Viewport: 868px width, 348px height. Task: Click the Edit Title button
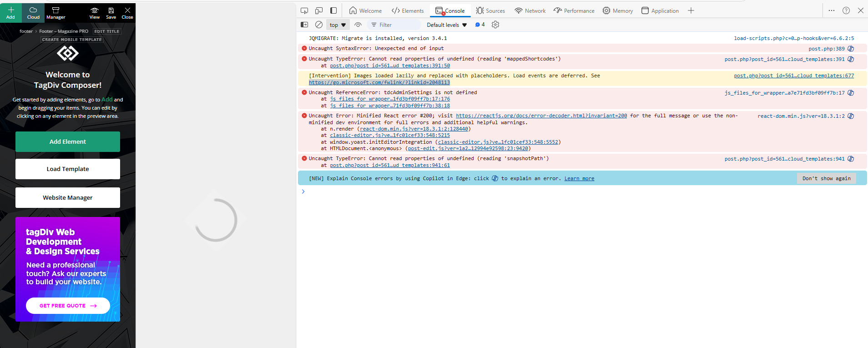pyautogui.click(x=107, y=31)
